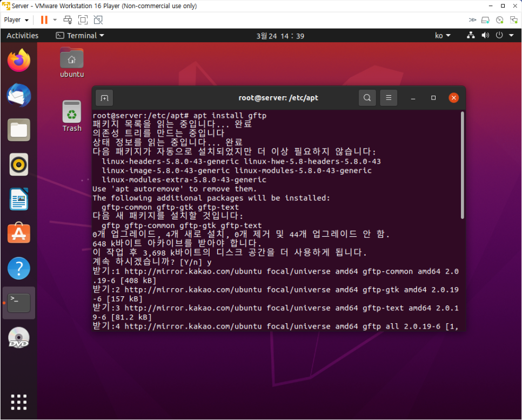Click the terminal window scrollbar
The image size is (522, 420).
click(462, 165)
